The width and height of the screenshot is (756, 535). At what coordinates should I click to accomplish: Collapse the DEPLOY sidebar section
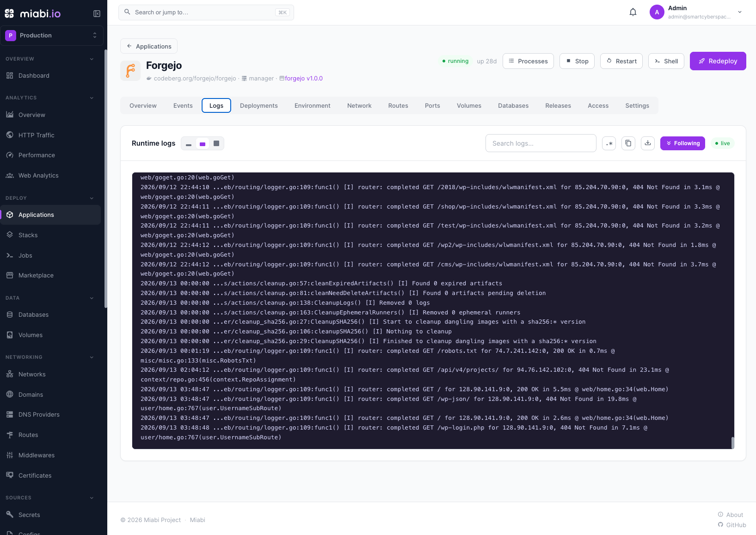92,198
